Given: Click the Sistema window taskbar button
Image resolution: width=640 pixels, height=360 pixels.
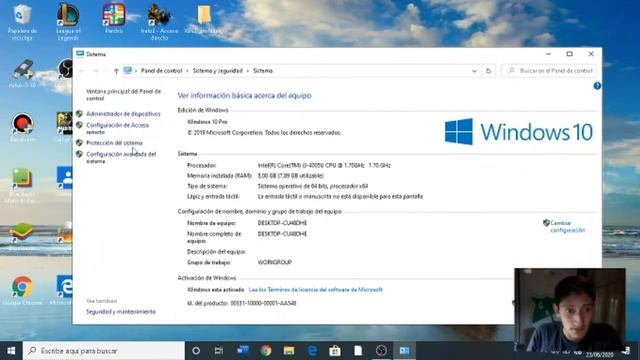Looking at the screenshot, I should (x=404, y=351).
